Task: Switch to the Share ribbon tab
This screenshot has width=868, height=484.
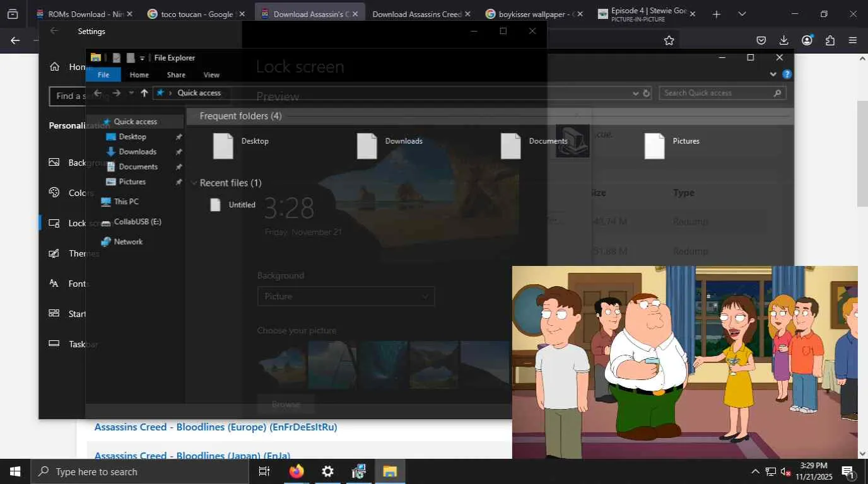Action: coord(176,74)
